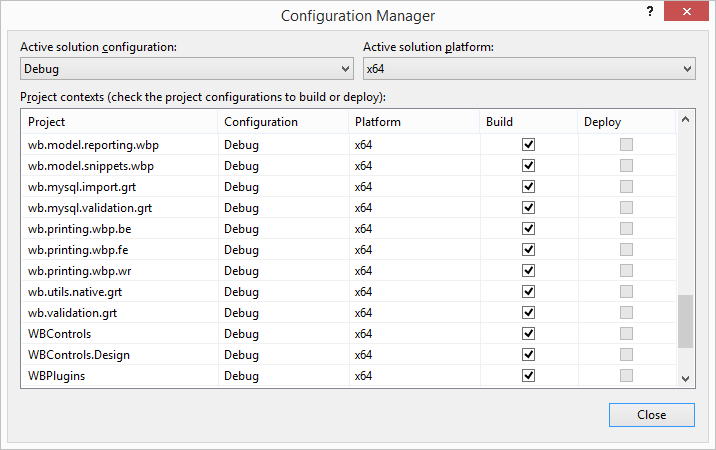Screen dimensions: 716x450
Task: Toggle Build checkbox for wb.mysql.import.grt
Action: coord(529,187)
